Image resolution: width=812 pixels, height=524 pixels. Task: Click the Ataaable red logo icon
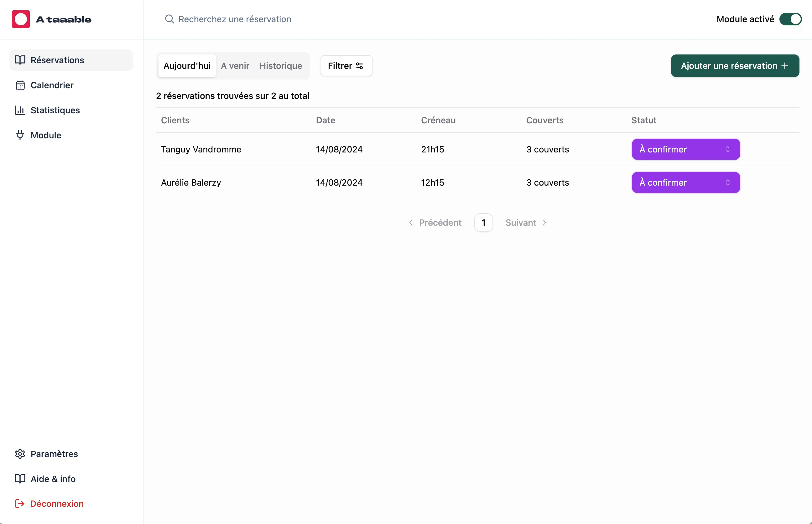[x=21, y=19]
